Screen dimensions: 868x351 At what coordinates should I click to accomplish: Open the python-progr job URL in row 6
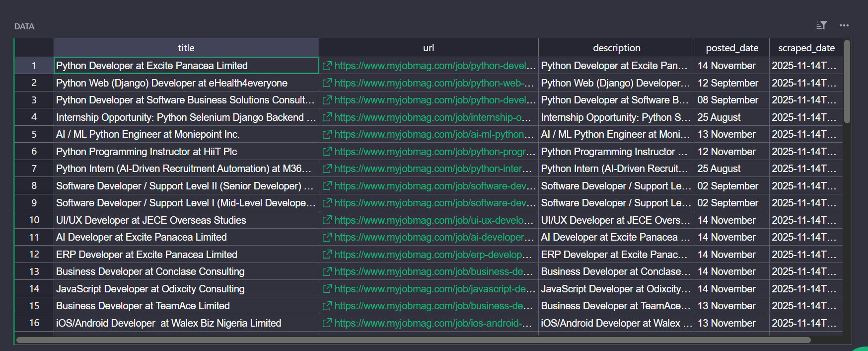click(434, 152)
